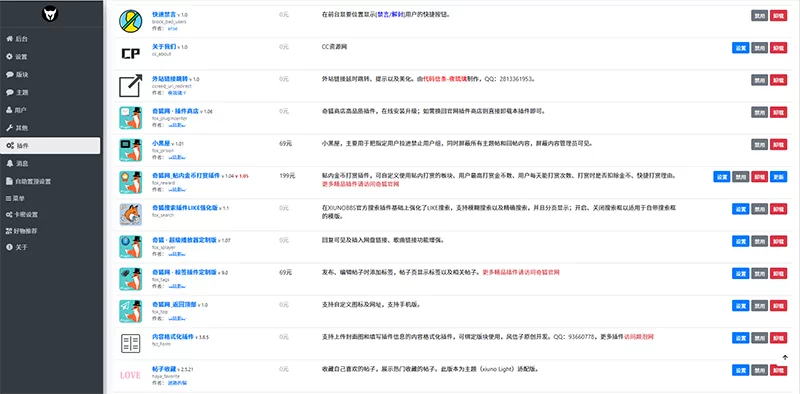800x394 pixels.
Task: Click blue 设置 button for 关于我们
Action: (740, 48)
